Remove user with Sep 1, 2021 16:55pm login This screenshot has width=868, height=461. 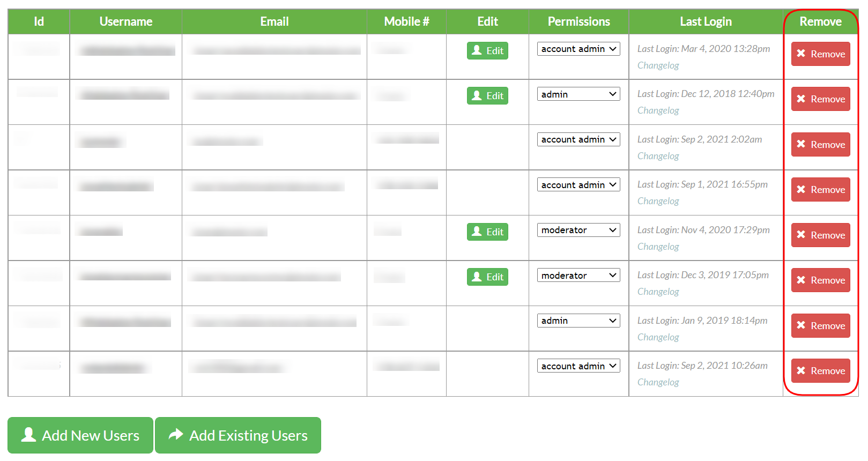pyautogui.click(x=820, y=190)
